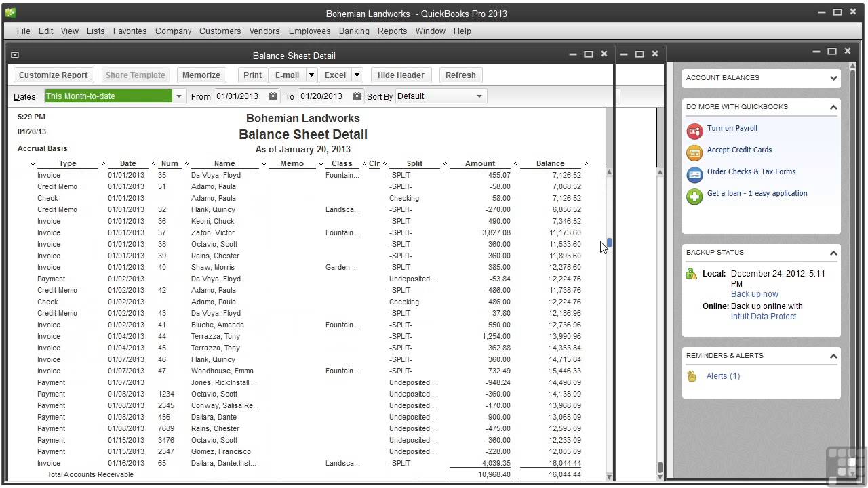
Task: Open the To date calendar picker
Action: tap(357, 96)
